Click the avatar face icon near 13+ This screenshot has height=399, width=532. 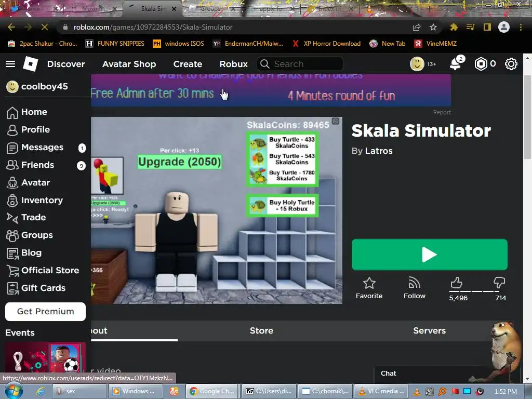pyautogui.click(x=417, y=64)
